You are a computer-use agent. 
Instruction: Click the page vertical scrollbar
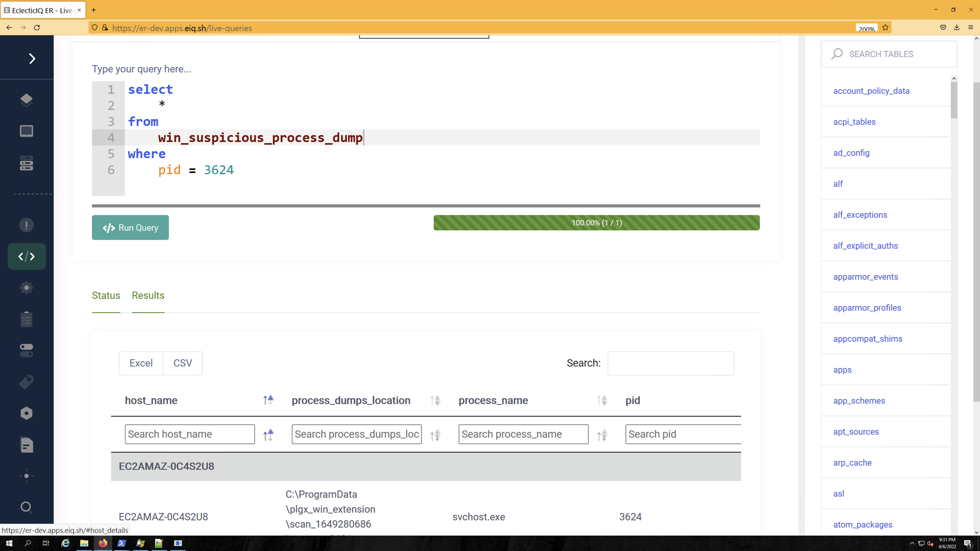pyautogui.click(x=977, y=242)
